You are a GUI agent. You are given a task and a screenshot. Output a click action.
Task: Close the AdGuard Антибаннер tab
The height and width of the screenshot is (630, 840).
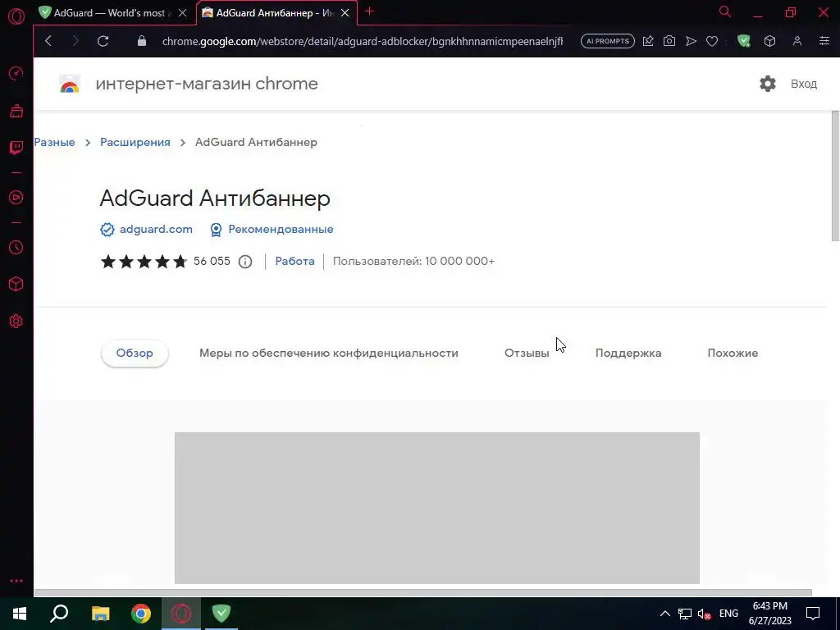[x=345, y=13]
